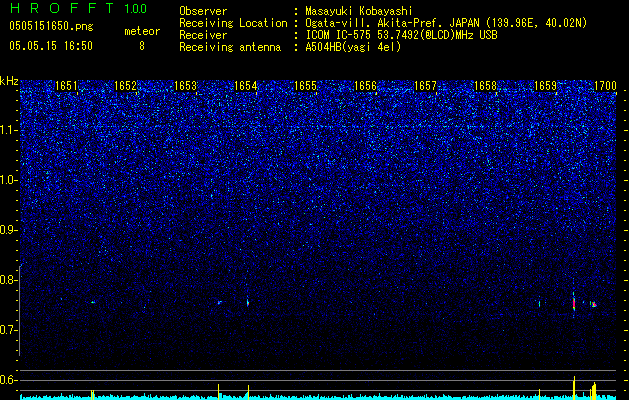Click the 1659 time marker
629x400 pixels.
pyautogui.click(x=546, y=86)
